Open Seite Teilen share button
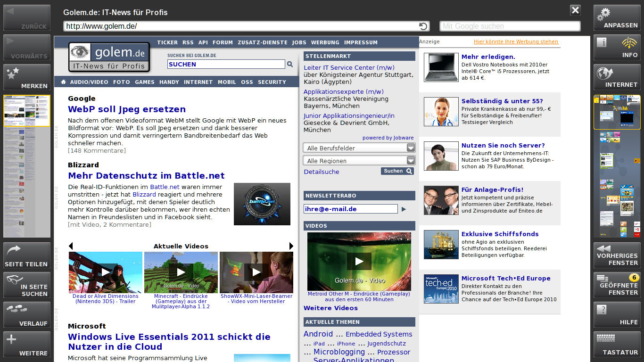Screen dimensions: 644x362 [x=27, y=255]
